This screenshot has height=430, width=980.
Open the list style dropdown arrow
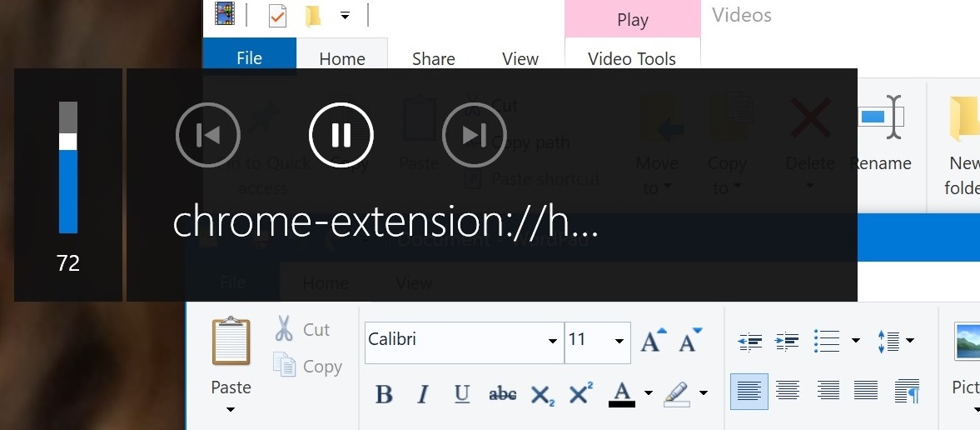click(x=856, y=341)
